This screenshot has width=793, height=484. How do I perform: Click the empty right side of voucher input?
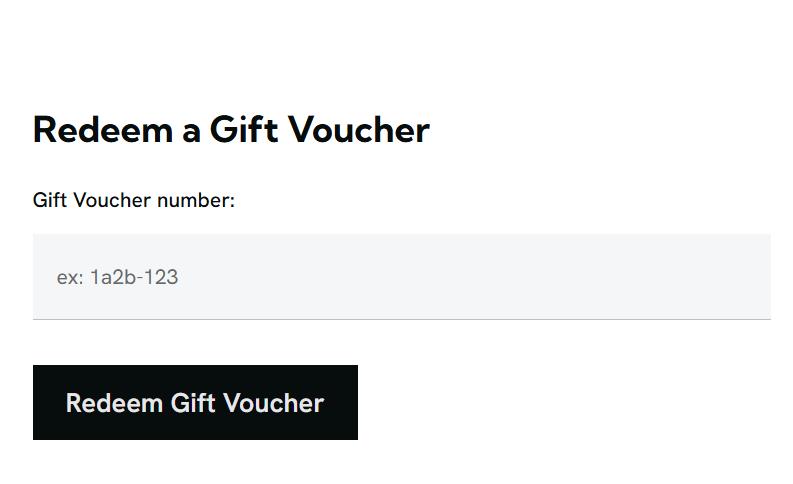(650, 277)
